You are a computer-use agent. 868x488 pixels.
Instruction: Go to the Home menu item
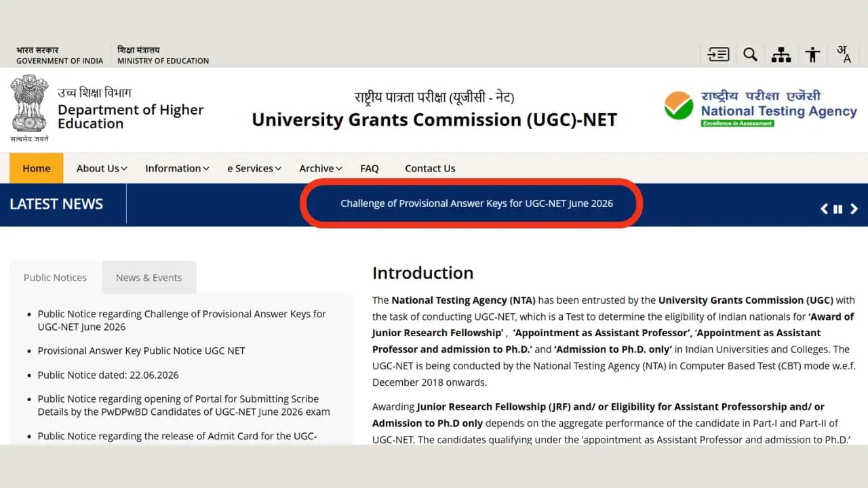point(37,168)
